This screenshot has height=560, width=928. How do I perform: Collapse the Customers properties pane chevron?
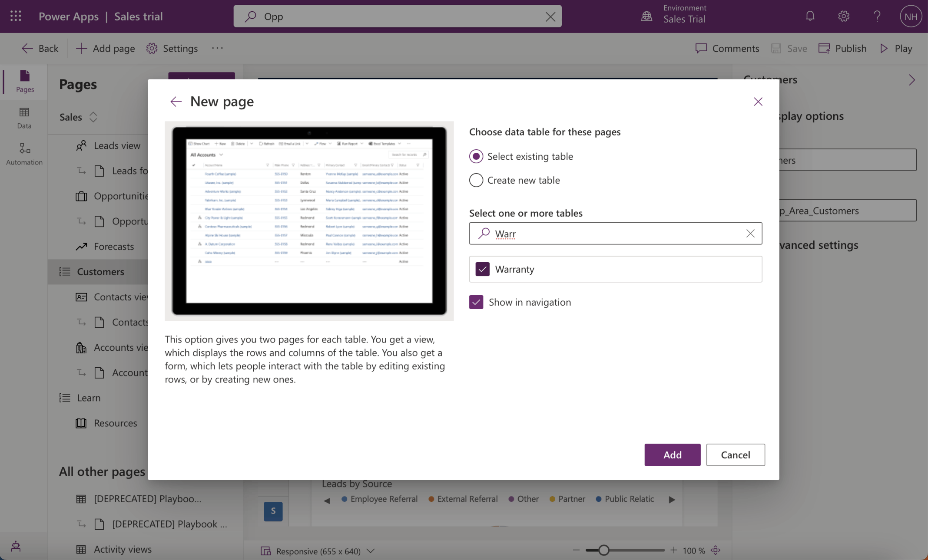[911, 80]
